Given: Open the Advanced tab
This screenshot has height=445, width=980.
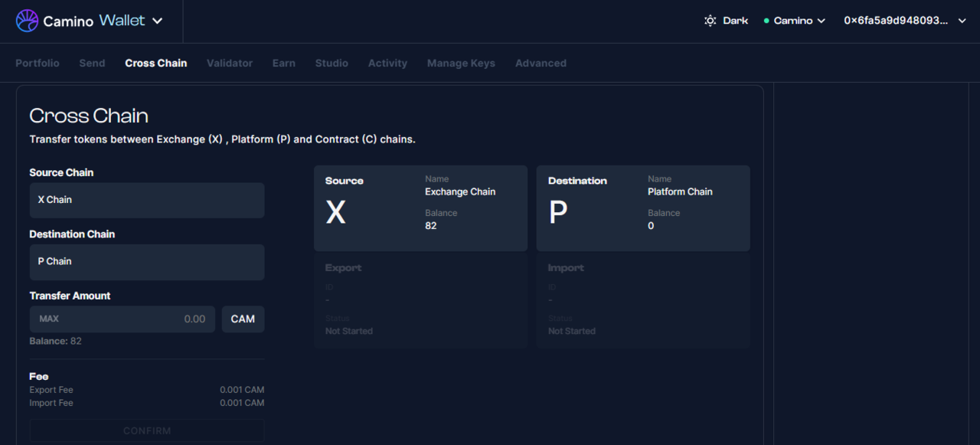Looking at the screenshot, I should pos(541,63).
